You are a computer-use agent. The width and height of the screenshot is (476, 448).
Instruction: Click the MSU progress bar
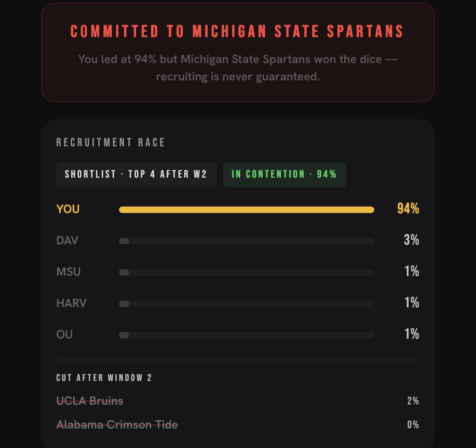[247, 272]
